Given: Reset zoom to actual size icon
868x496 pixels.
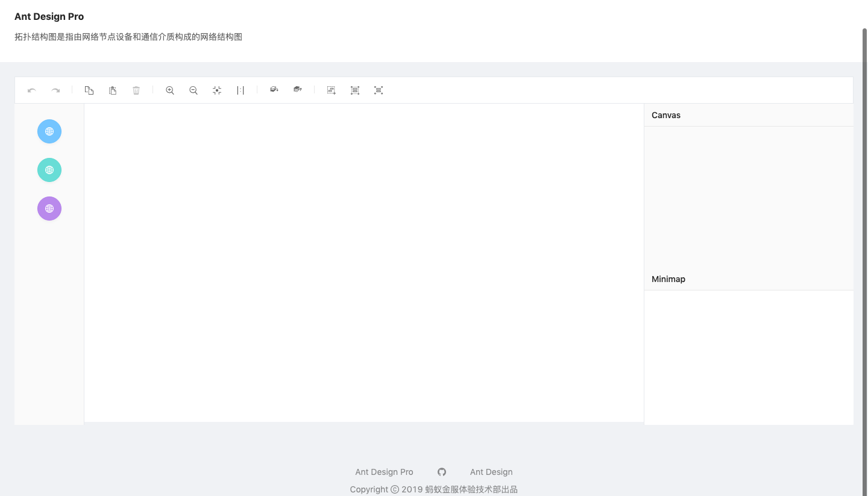Looking at the screenshot, I should (x=241, y=90).
